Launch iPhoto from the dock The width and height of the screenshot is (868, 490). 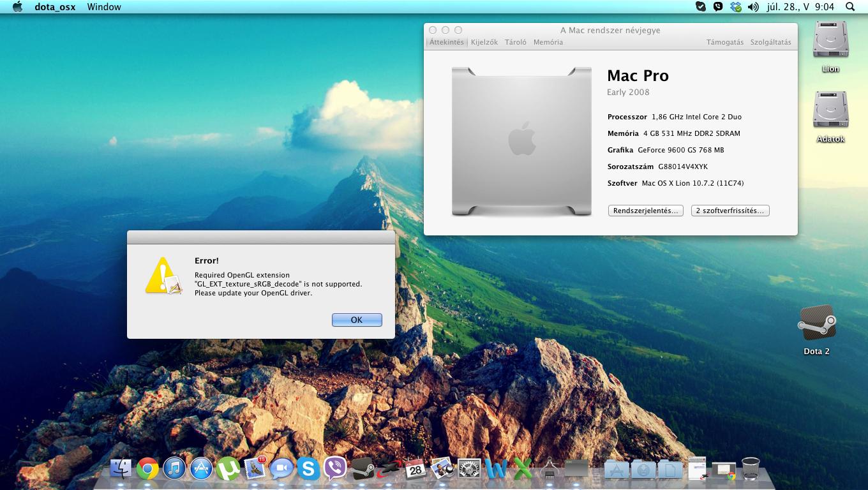pyautogui.click(x=442, y=469)
